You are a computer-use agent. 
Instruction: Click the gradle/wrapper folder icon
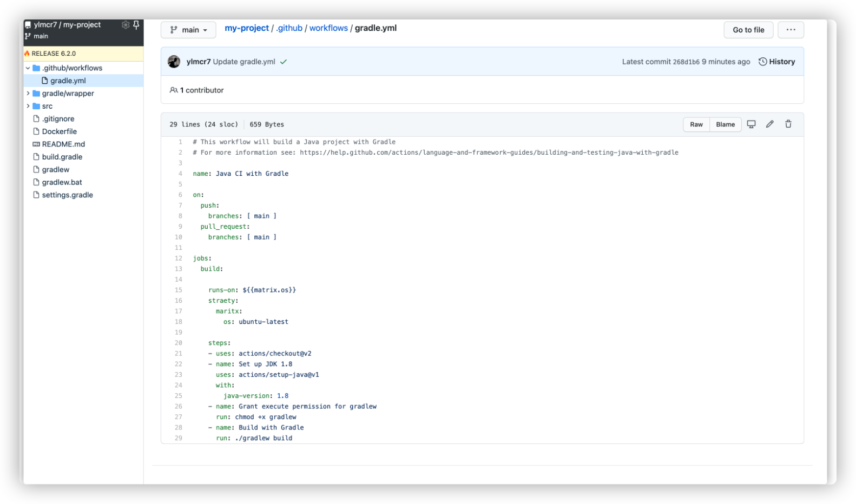pos(36,94)
